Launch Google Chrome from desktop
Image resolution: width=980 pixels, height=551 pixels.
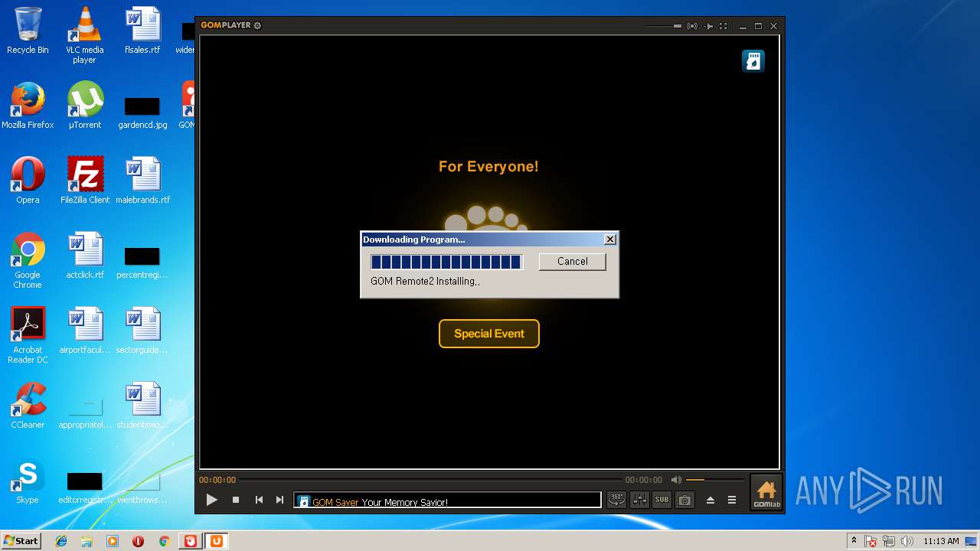coord(28,260)
